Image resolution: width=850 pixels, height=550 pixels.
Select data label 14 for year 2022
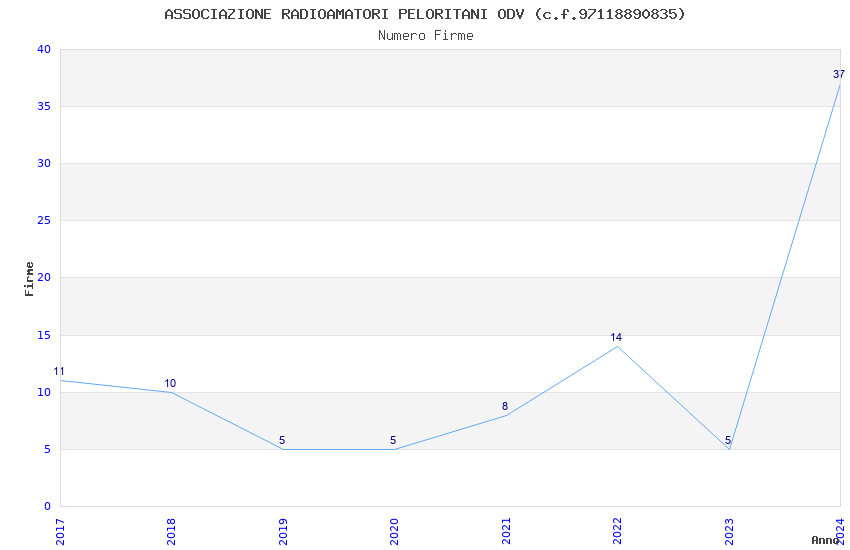(x=616, y=337)
